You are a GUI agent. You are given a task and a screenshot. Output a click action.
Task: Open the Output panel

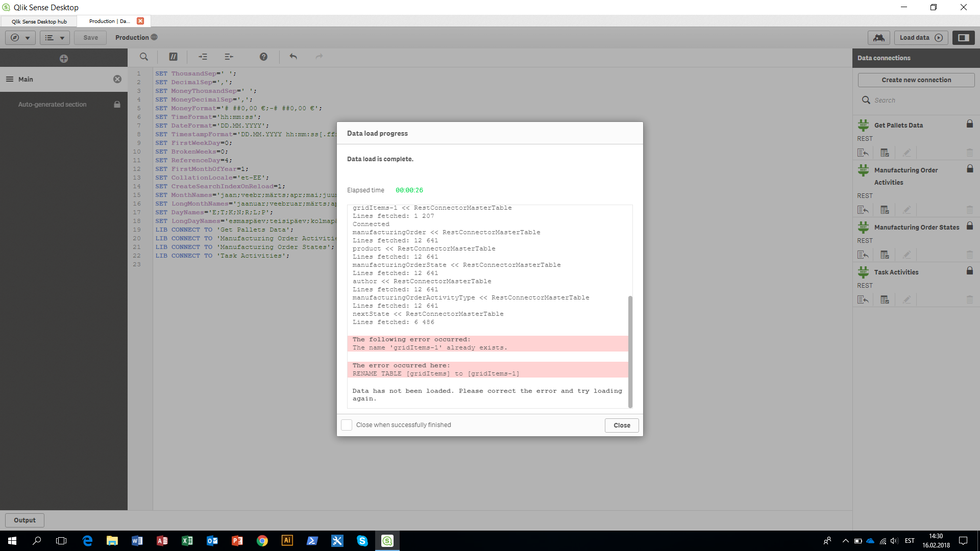click(x=24, y=520)
